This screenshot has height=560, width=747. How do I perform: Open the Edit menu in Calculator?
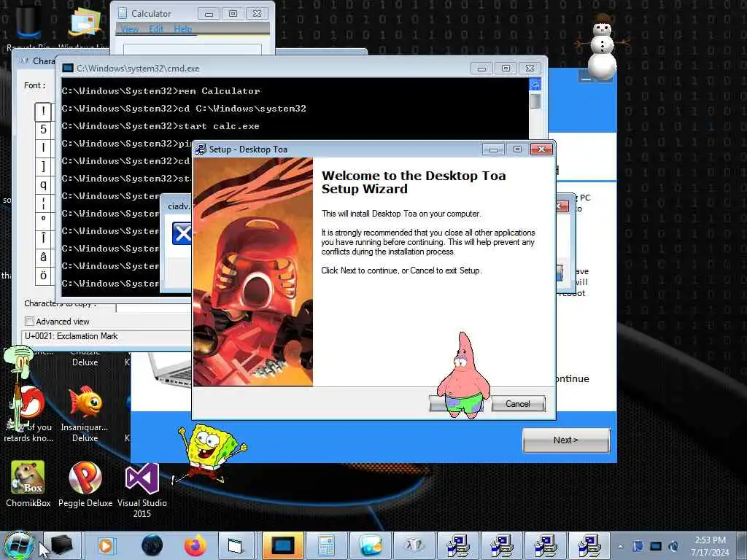(156, 29)
